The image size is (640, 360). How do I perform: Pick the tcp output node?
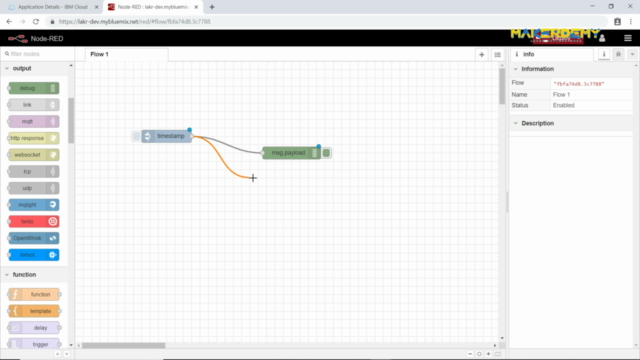tap(33, 172)
